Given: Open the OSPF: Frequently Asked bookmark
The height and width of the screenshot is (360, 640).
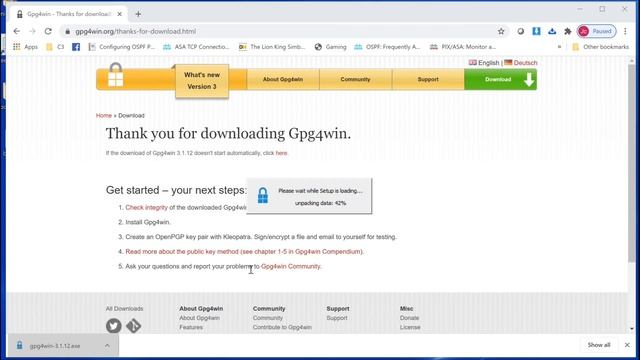Looking at the screenshot, I should [x=387, y=47].
